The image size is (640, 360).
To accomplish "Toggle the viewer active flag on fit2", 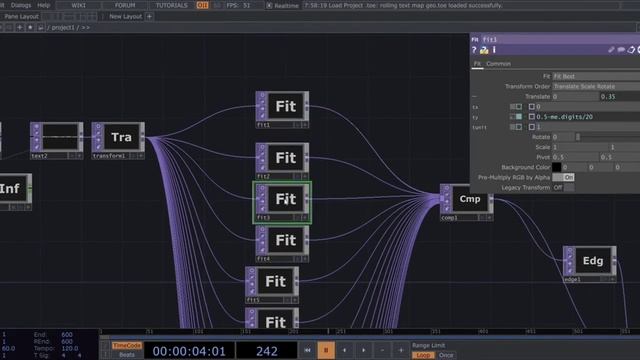I will click(305, 177).
